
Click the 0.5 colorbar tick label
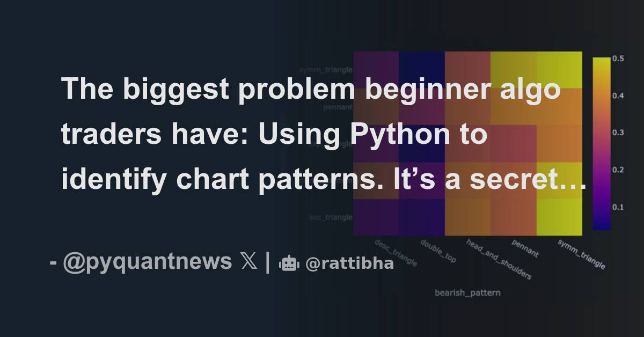[618, 59]
